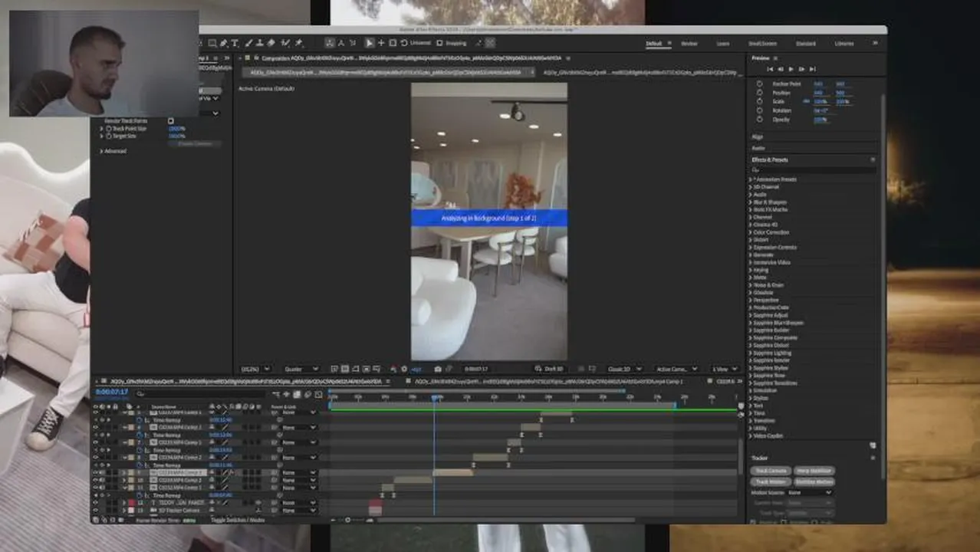The height and width of the screenshot is (552, 980).
Task: Switch to the Review workspace tab
Action: (x=689, y=44)
